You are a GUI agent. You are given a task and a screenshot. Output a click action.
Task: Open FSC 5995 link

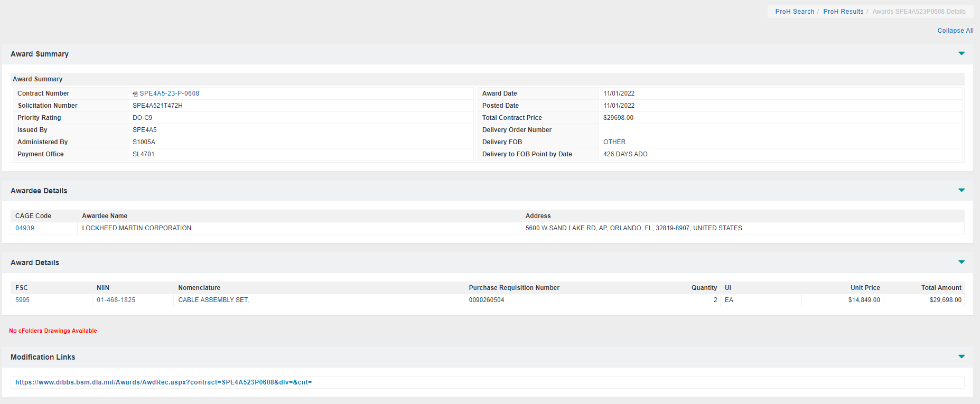22,300
